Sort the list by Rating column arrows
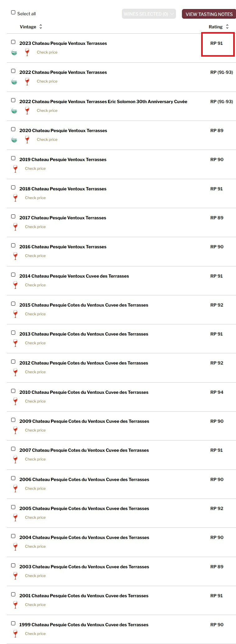This screenshot has width=236, height=644. click(227, 27)
